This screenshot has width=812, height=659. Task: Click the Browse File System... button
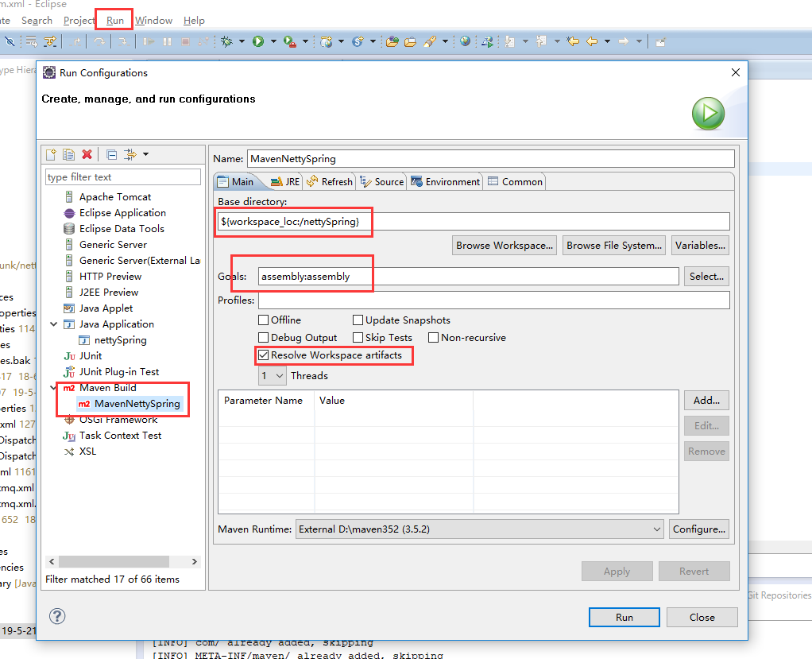pyautogui.click(x=614, y=246)
